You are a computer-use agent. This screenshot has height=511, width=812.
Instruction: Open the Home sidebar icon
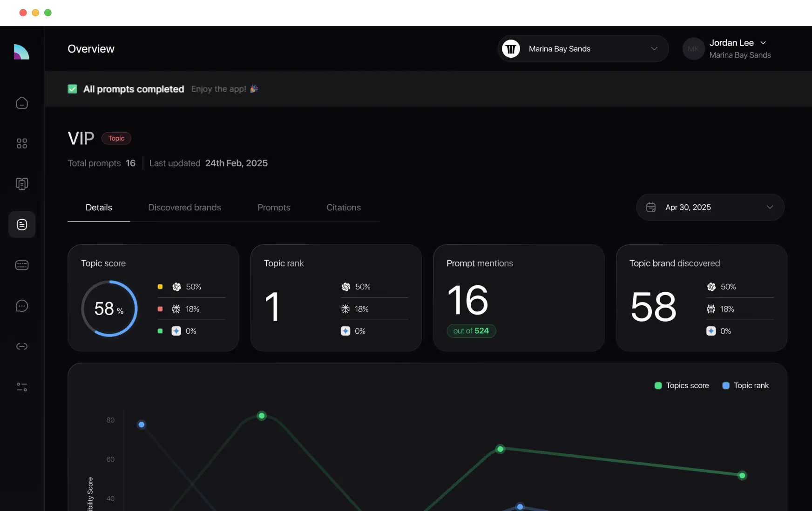(22, 103)
